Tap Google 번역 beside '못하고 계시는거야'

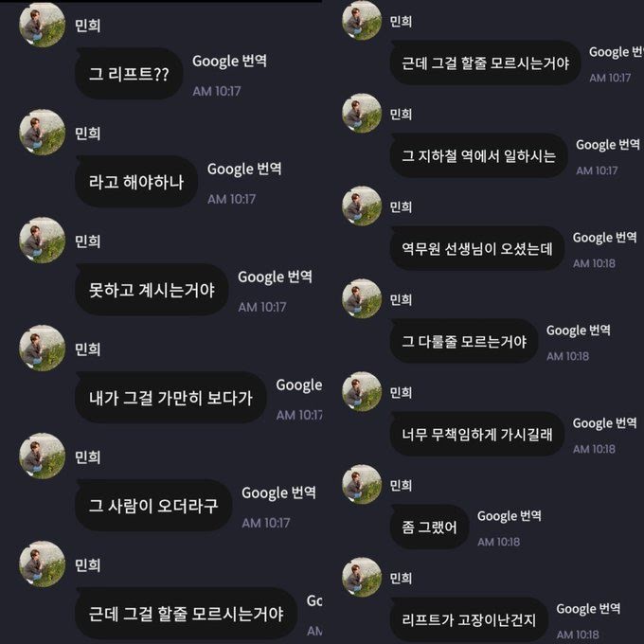coord(275,277)
